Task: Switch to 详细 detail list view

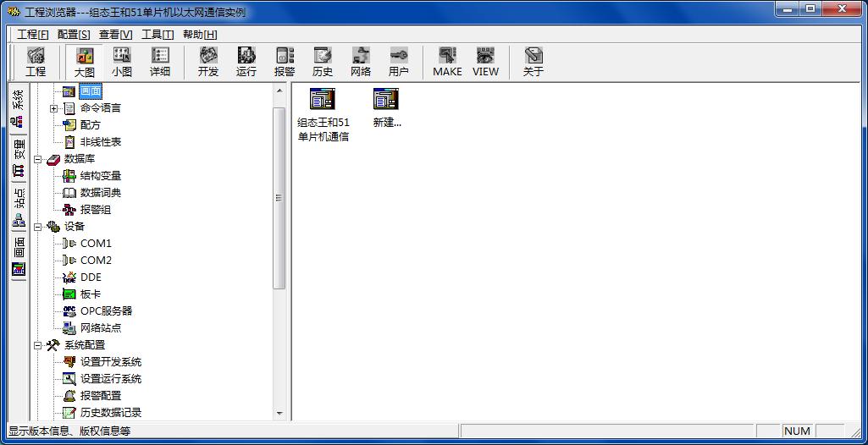Action: [159, 62]
